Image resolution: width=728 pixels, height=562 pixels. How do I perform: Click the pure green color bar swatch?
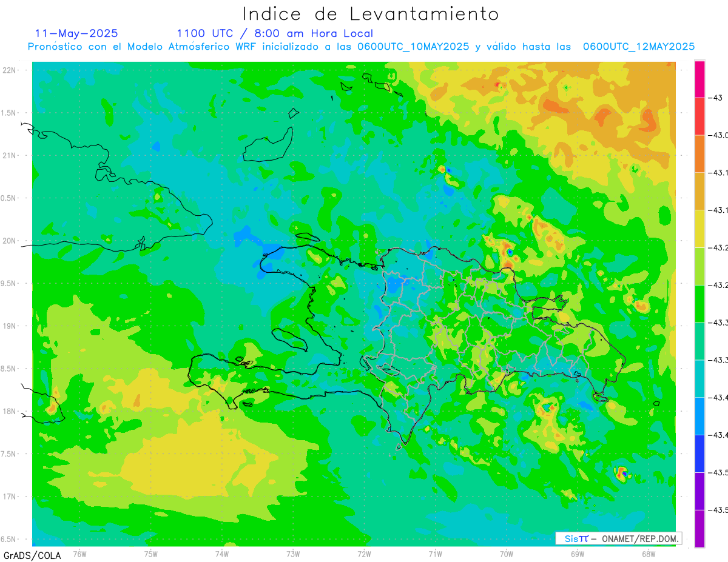pos(699,304)
